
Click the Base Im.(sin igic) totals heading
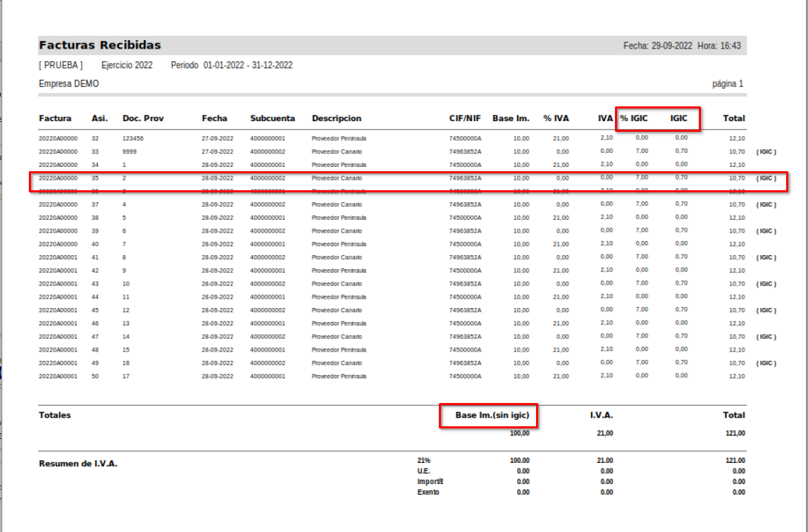click(492, 415)
